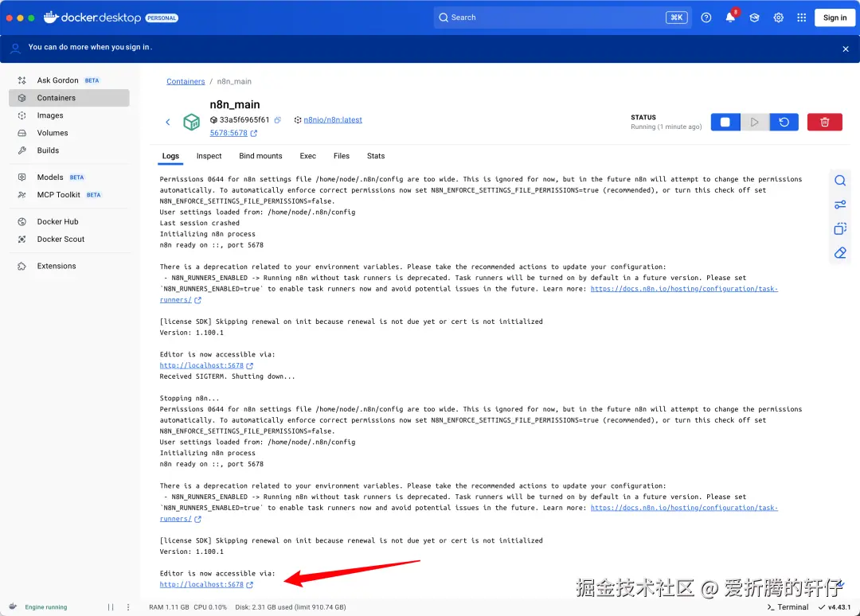Open the bottom http://localhost:5678 link
This screenshot has height=616, width=860.
click(x=201, y=585)
